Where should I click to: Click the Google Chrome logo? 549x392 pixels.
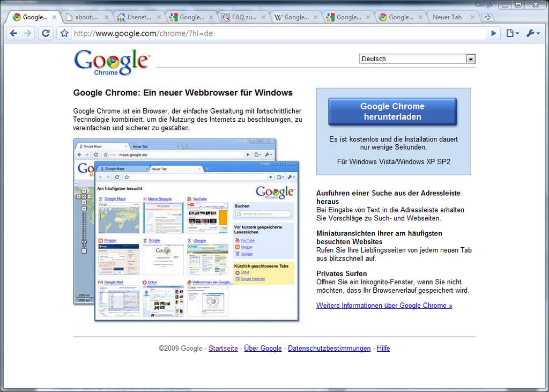click(x=112, y=62)
